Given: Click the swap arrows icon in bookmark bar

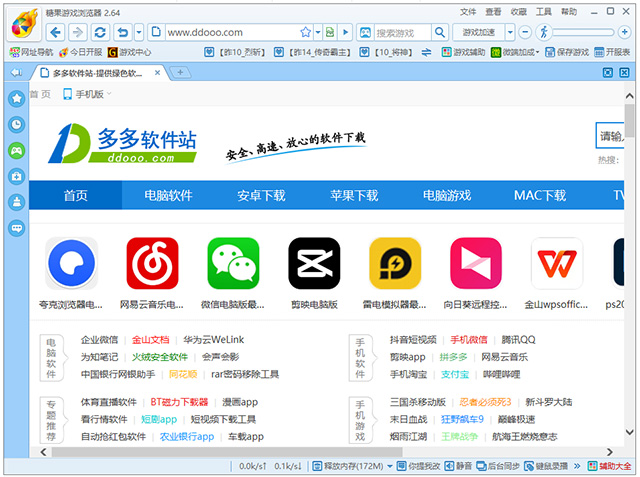Looking at the screenshot, I should [426, 52].
